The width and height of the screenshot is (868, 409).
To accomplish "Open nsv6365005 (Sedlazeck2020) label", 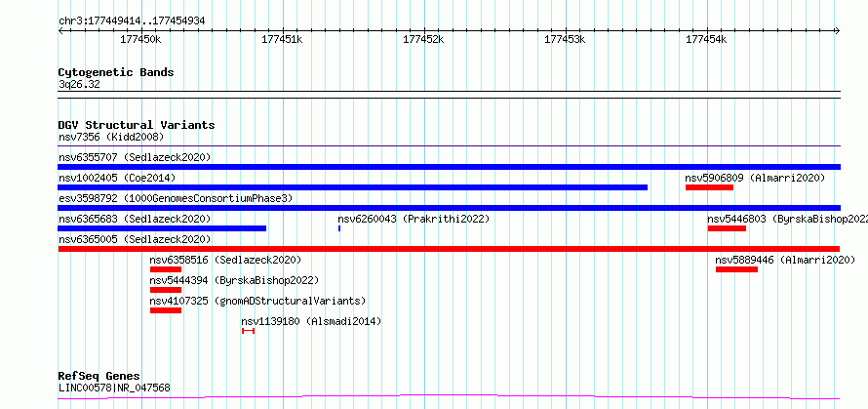I will point(135,239).
